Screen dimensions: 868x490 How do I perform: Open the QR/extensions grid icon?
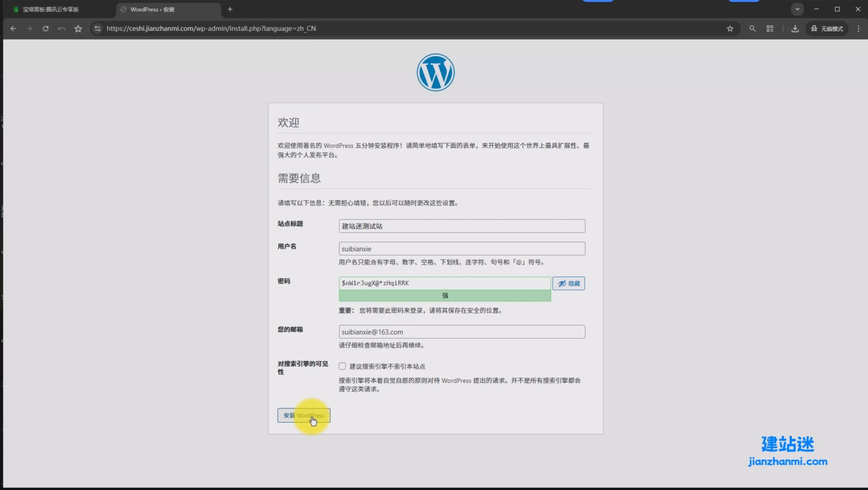(770, 29)
